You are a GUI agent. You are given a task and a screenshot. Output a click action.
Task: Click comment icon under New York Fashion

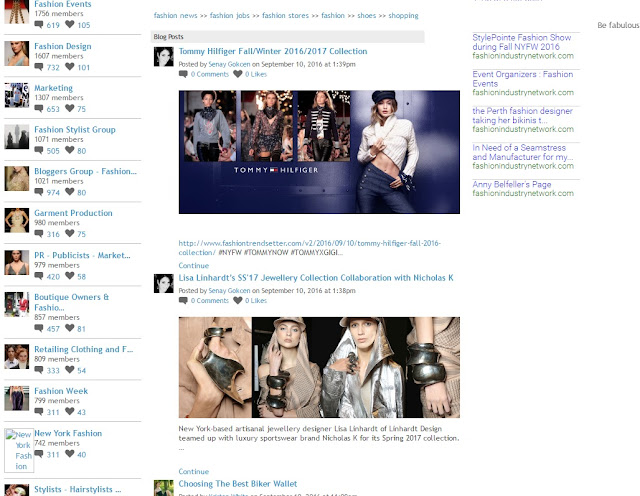click(39, 454)
